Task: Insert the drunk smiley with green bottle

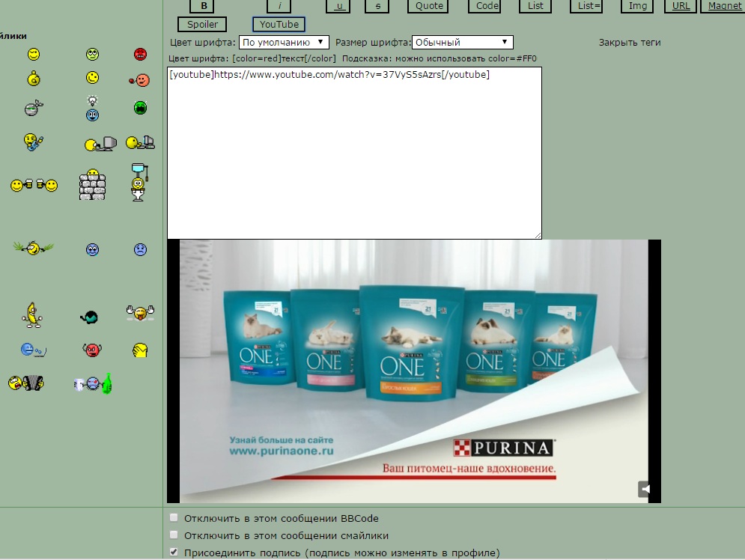Action: (93, 384)
